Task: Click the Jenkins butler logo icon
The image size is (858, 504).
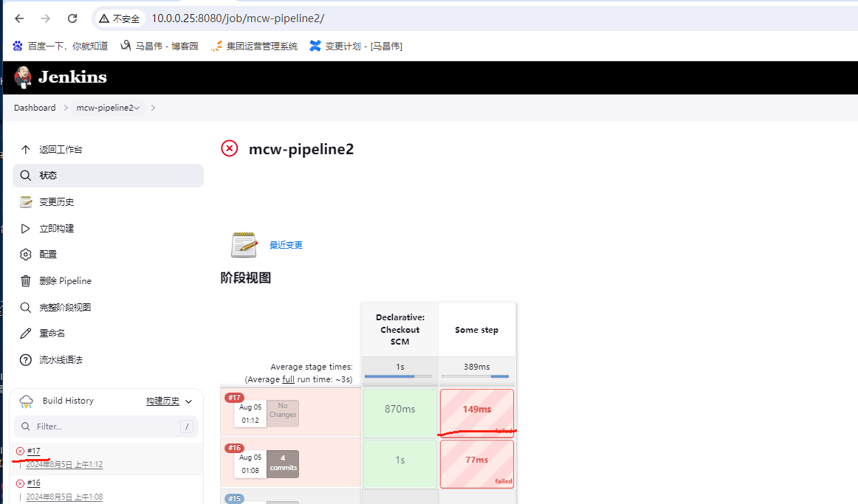Action: coord(23,77)
